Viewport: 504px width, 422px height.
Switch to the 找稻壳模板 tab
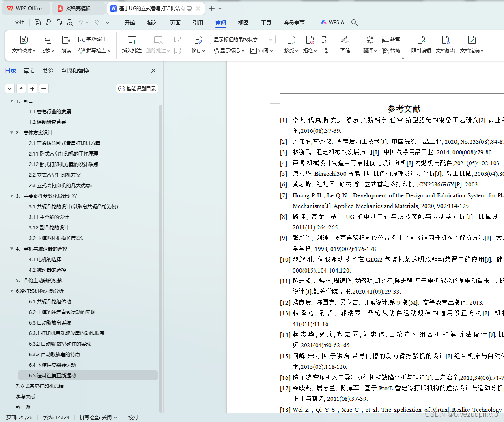[x=79, y=8]
